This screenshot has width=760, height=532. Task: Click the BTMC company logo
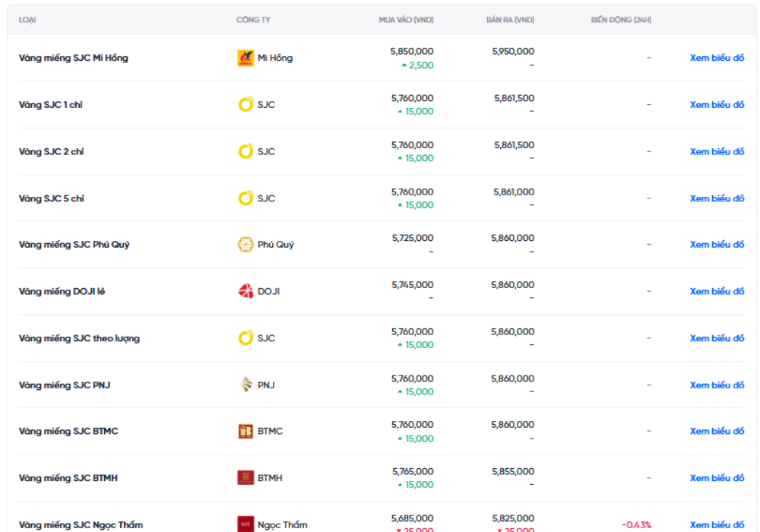(x=245, y=431)
